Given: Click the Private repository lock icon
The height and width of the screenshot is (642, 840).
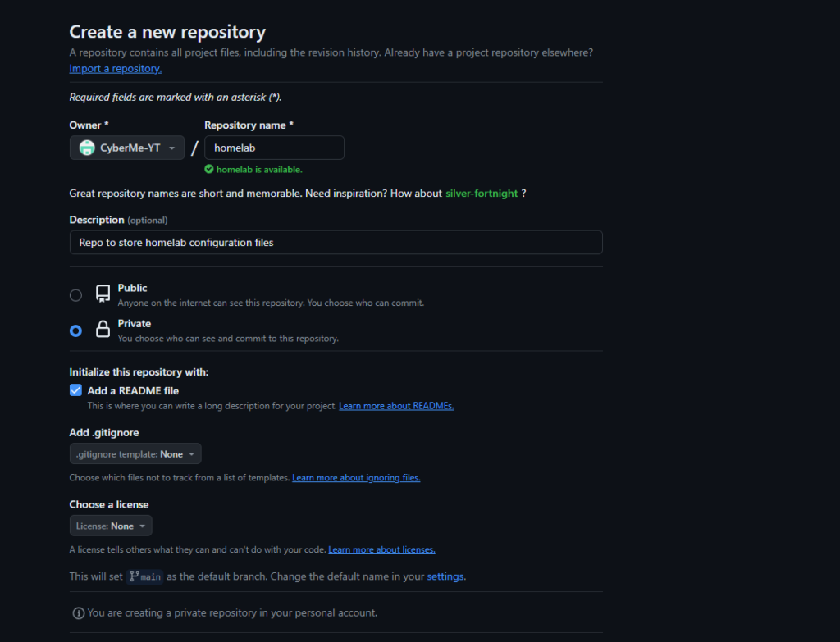Looking at the screenshot, I should 103,330.
